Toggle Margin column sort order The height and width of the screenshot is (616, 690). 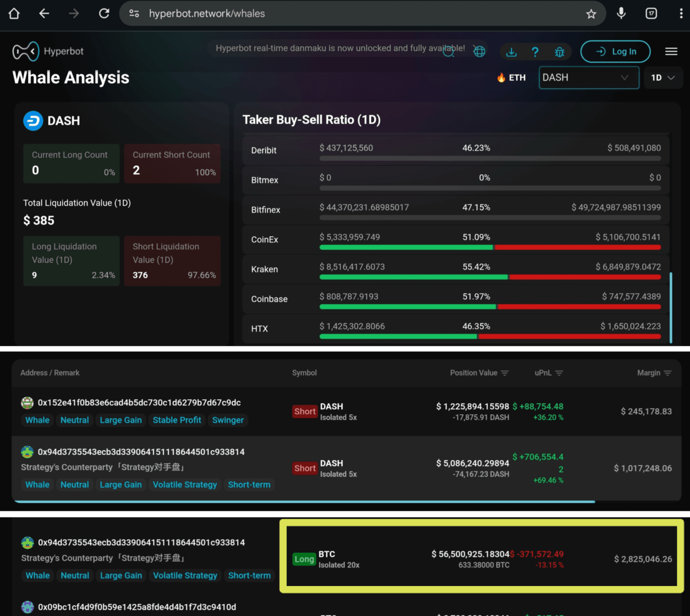coord(668,373)
